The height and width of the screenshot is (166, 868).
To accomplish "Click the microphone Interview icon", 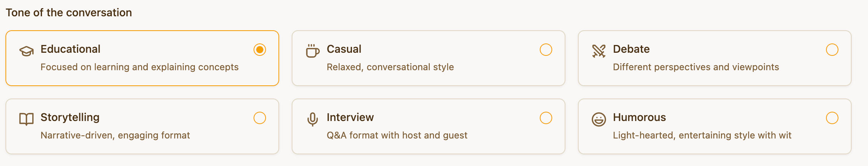I will [x=313, y=119].
